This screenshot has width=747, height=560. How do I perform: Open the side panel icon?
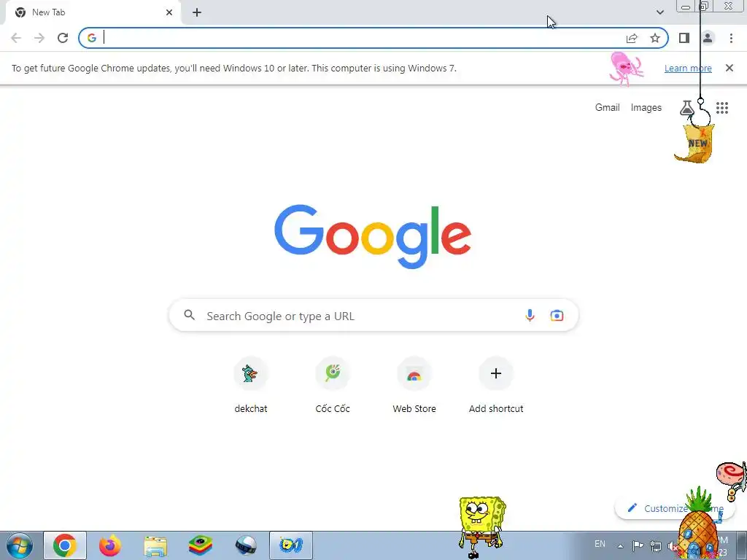click(x=684, y=38)
